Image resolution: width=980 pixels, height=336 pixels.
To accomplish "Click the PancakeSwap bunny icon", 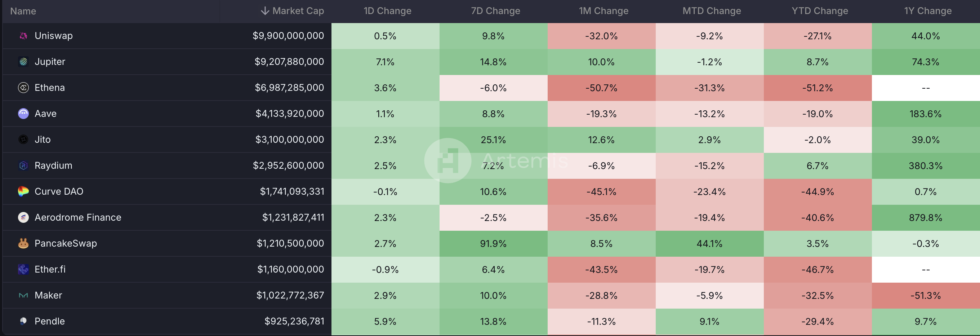I will 23,243.
